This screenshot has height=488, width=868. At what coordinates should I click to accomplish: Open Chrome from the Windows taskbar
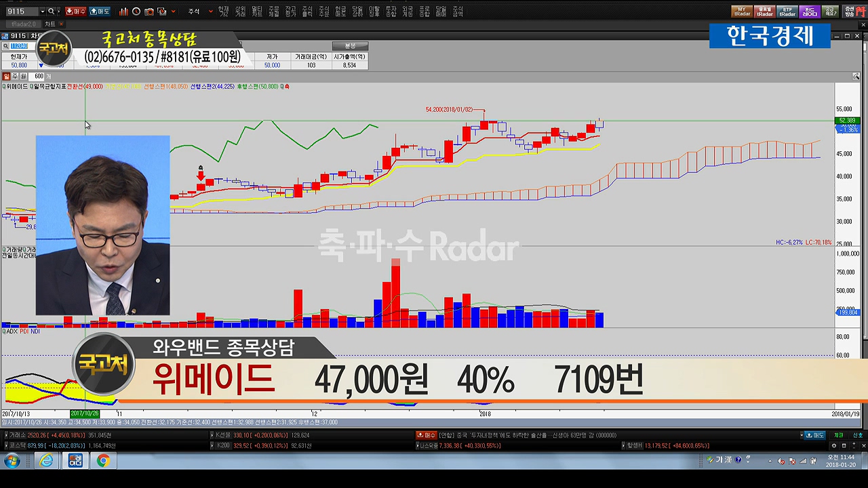coord(103,461)
